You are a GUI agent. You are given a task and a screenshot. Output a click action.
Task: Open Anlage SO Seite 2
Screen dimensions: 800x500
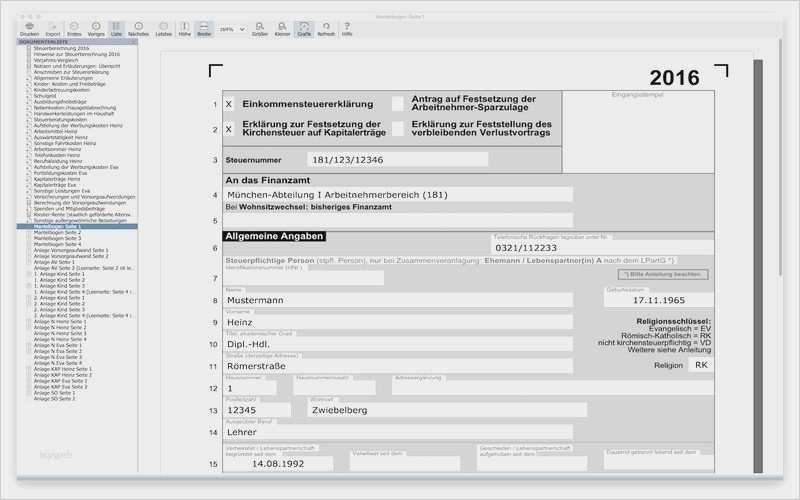(54, 398)
